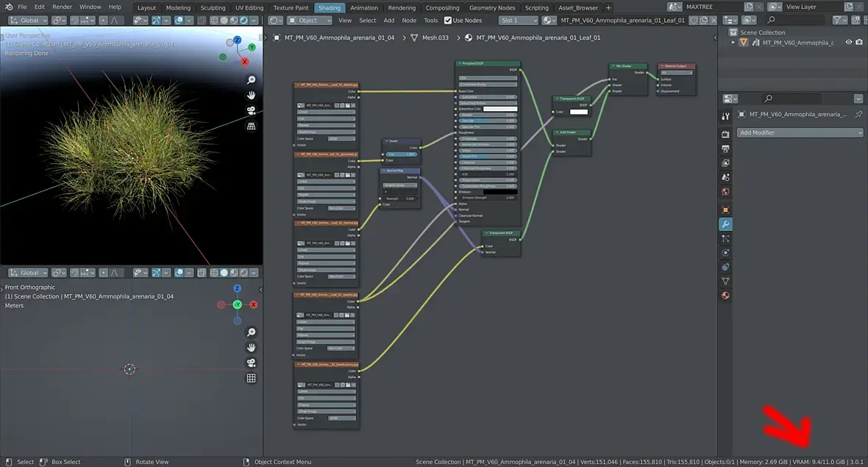Click the Transparent BSDF white color swatch
Image resolution: width=868 pixels, height=467 pixels.
tap(577, 112)
